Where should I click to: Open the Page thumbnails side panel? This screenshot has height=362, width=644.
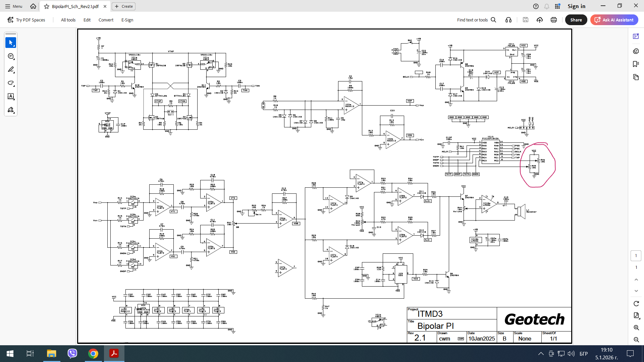click(x=636, y=77)
